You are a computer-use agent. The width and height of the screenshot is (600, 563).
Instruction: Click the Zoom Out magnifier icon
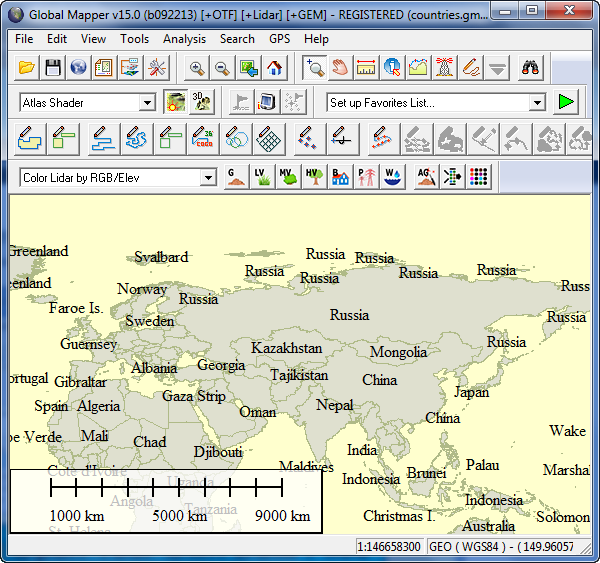point(222,68)
